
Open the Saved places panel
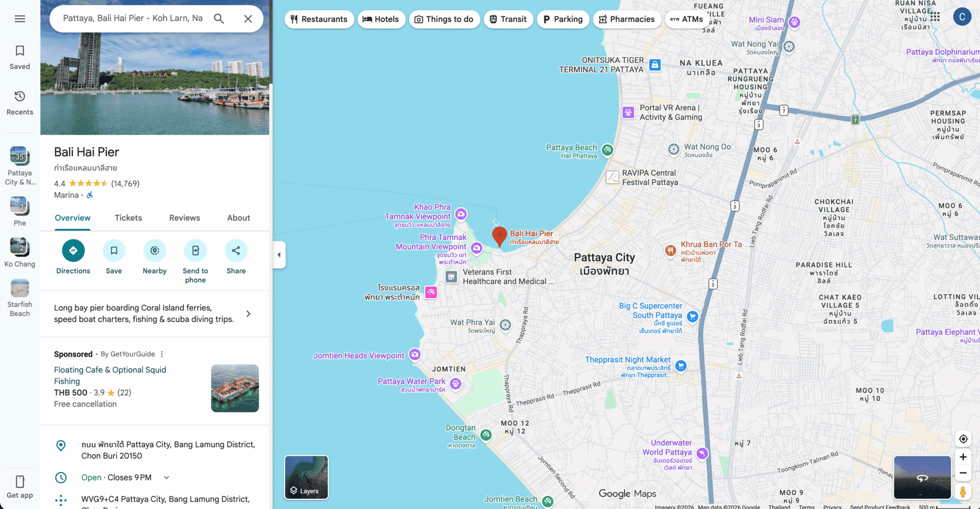click(20, 57)
